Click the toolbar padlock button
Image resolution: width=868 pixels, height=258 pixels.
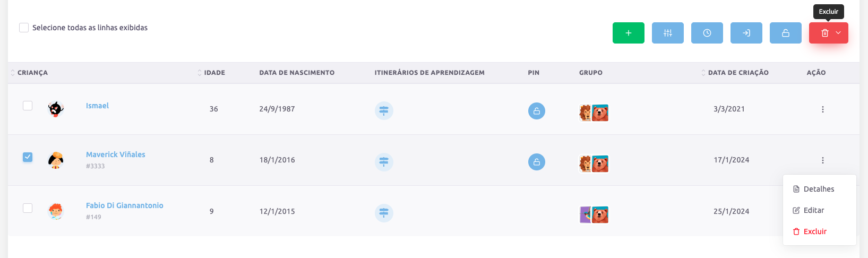(785, 33)
